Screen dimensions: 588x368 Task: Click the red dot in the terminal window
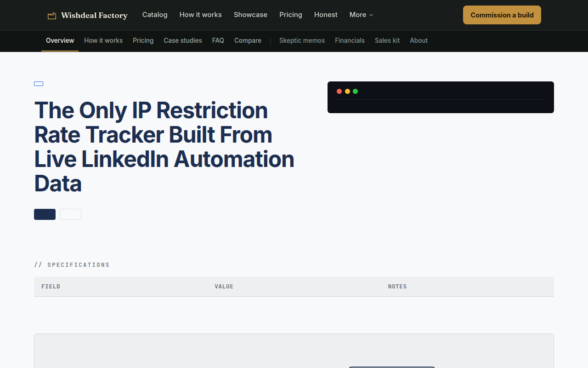coord(339,92)
